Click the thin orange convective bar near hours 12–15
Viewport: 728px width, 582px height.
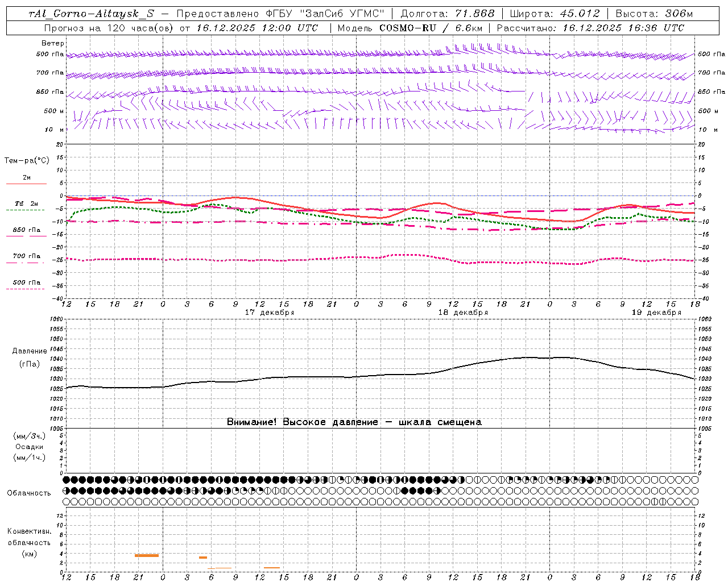pos(272,568)
